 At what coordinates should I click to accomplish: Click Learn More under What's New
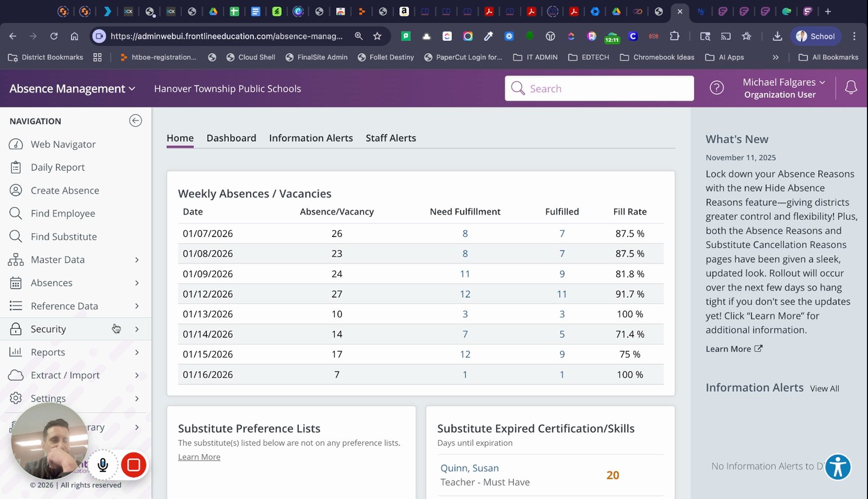733,349
